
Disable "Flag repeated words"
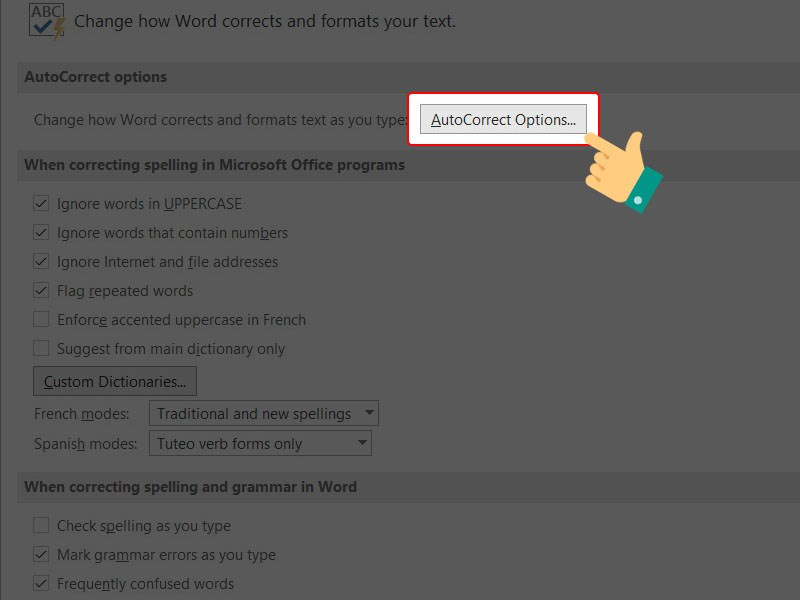[x=41, y=290]
